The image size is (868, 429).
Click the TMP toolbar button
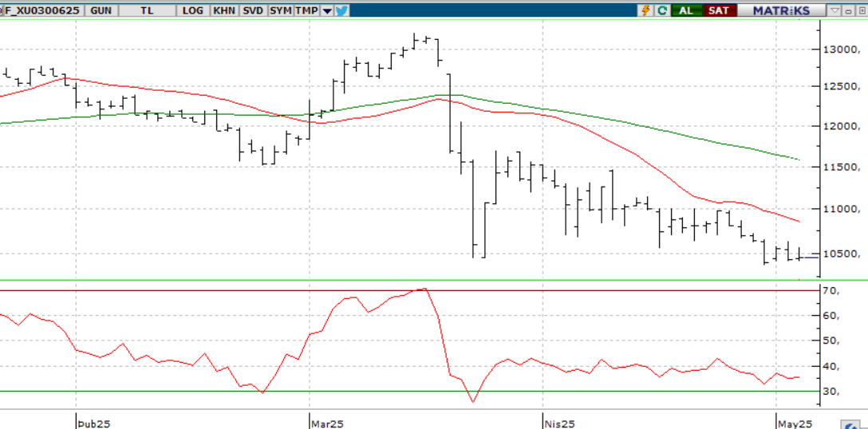tap(306, 10)
